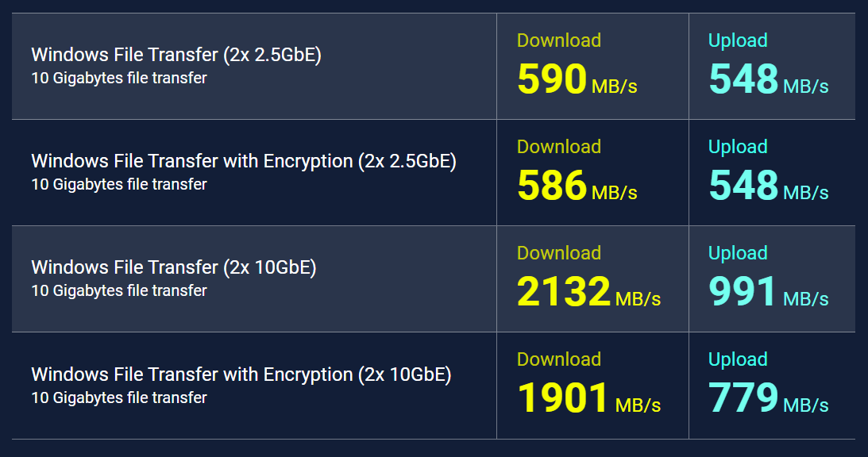This screenshot has height=457, width=868.
Task: Click the subtitle under the 2x 10GbE title
Action: (x=119, y=290)
